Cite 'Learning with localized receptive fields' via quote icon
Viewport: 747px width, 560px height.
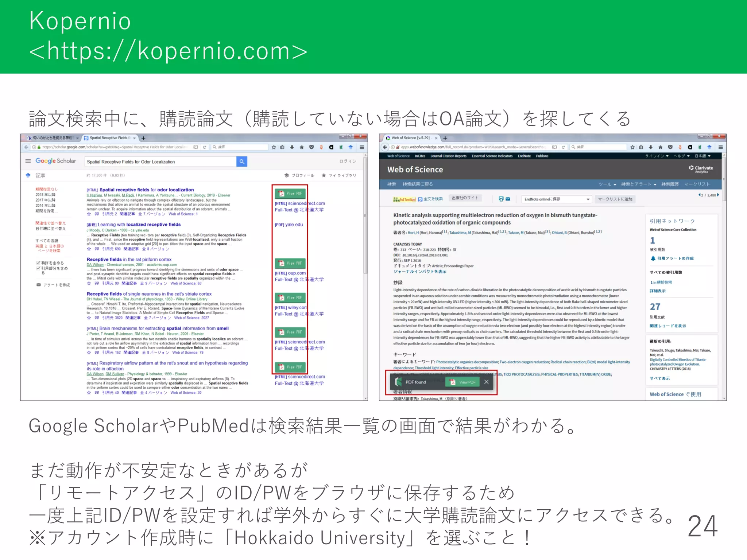(97, 249)
